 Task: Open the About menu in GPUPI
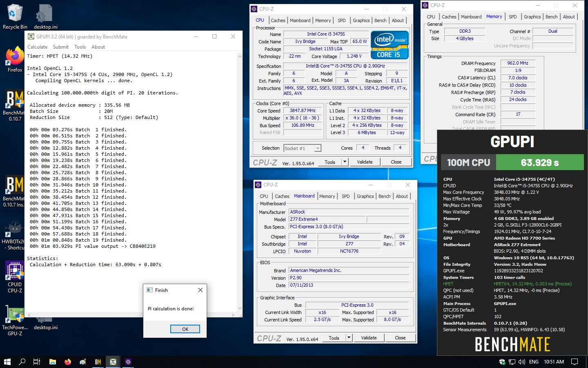98,47
